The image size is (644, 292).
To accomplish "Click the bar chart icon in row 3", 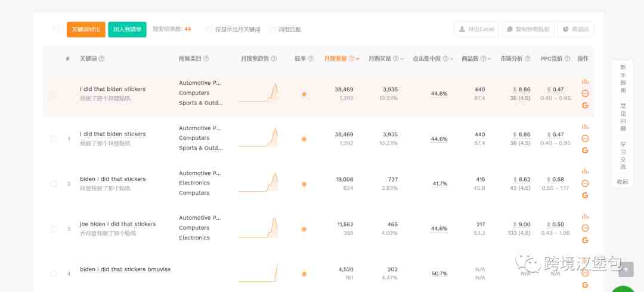I will pos(585,216).
